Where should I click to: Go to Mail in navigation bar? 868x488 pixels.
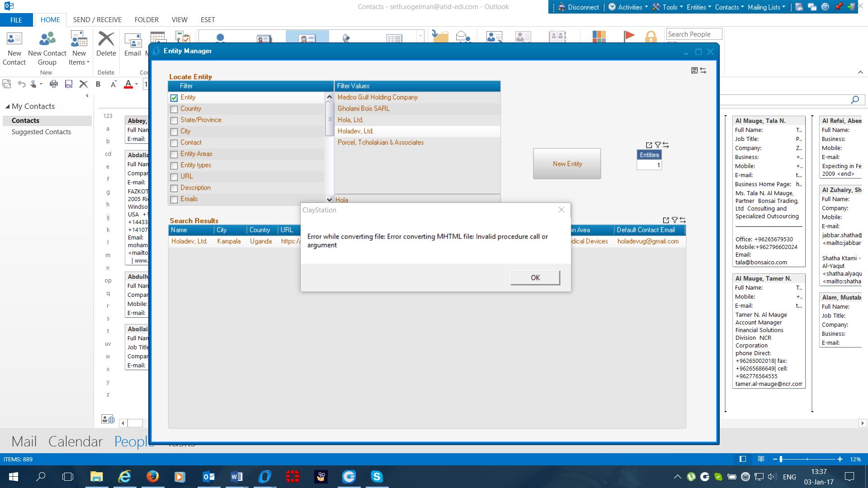click(24, 441)
